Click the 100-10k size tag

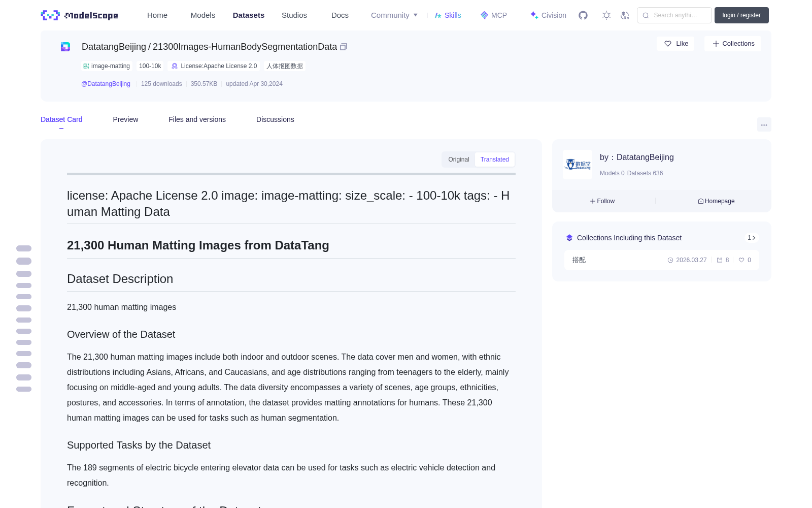(150, 66)
